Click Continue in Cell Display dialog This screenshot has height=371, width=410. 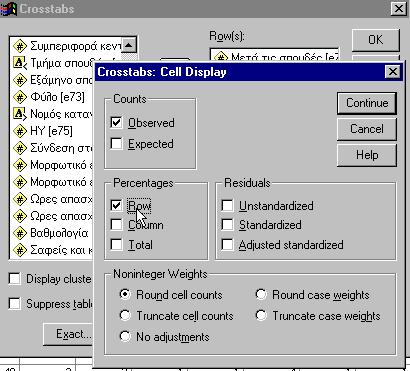[x=367, y=103]
